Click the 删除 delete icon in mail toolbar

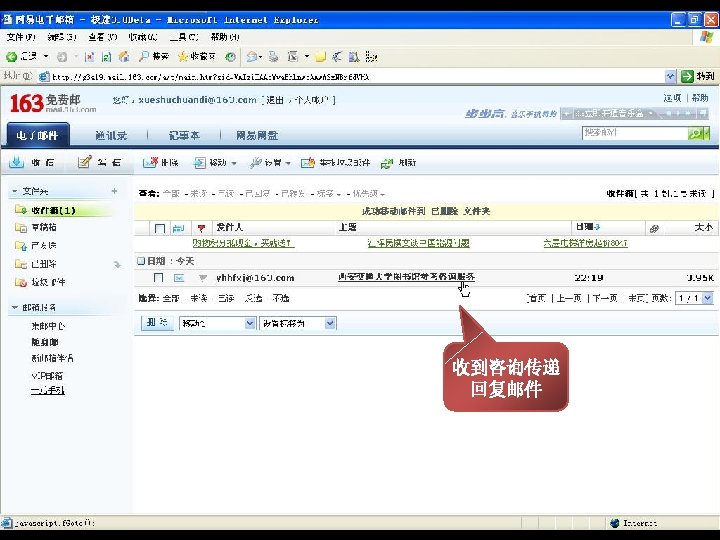click(x=150, y=163)
